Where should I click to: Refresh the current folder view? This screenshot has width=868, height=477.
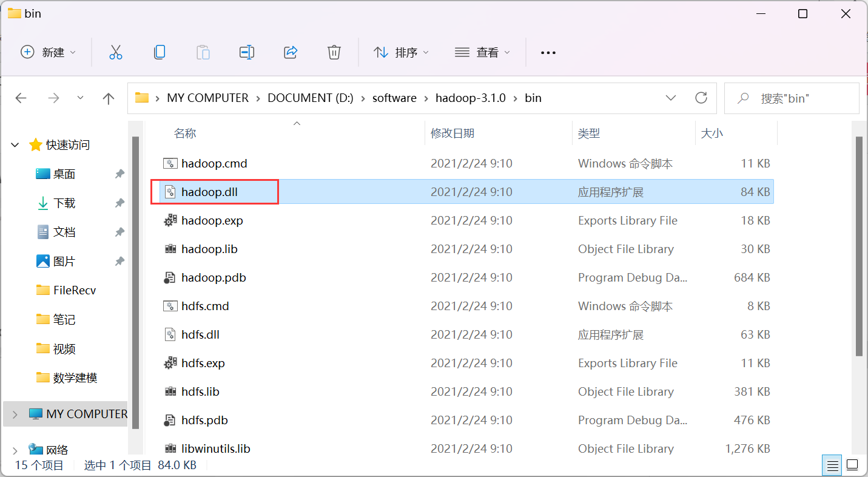click(x=701, y=97)
